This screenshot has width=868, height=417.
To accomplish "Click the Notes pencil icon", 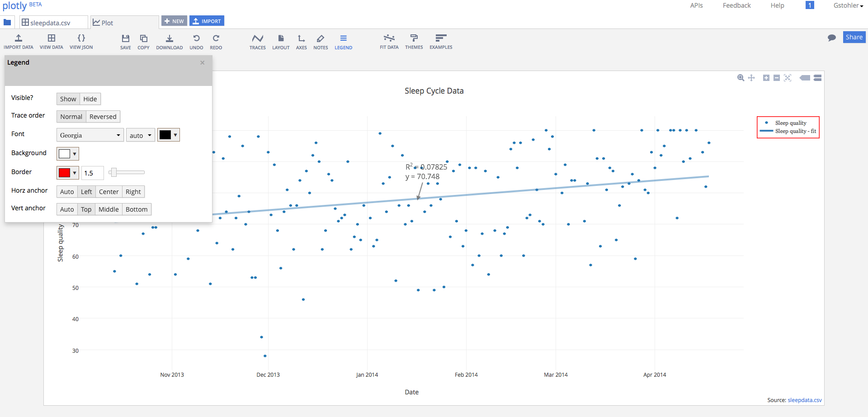I will click(321, 42).
